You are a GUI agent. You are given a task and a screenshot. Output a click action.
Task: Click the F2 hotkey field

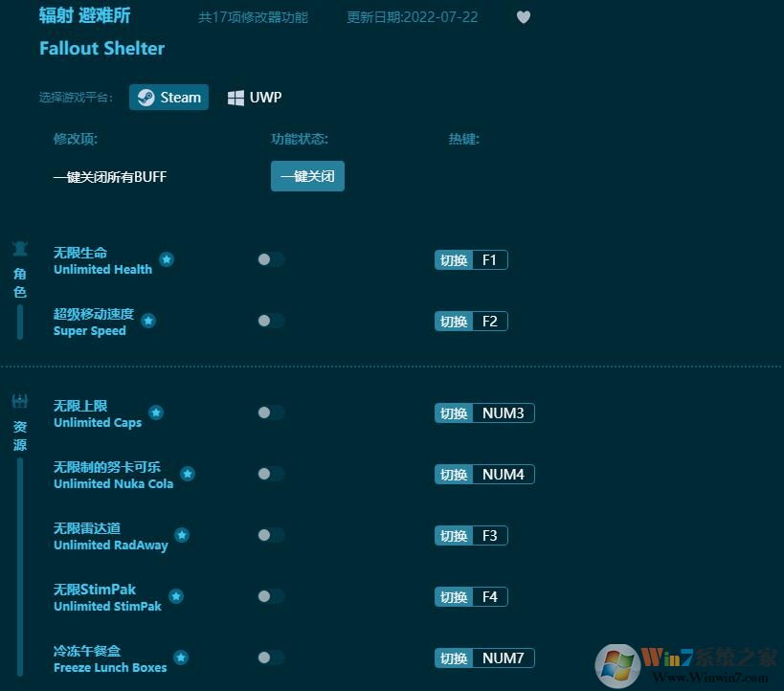[490, 321]
